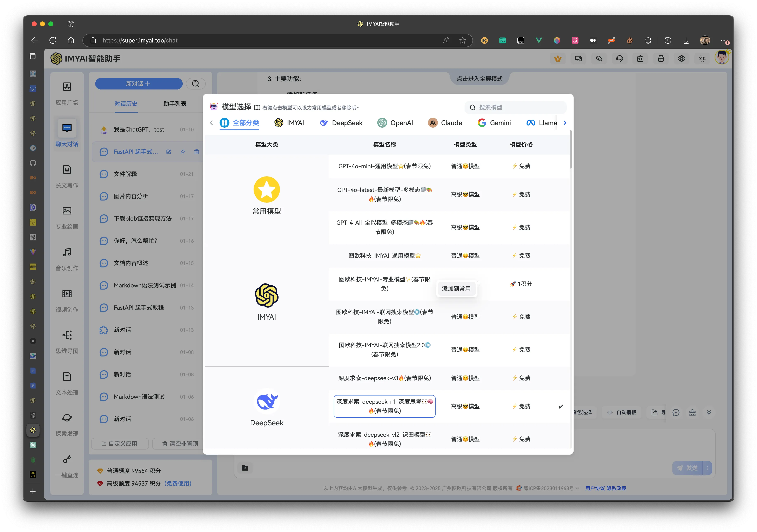Click the WeChat icon in header

pos(599,59)
